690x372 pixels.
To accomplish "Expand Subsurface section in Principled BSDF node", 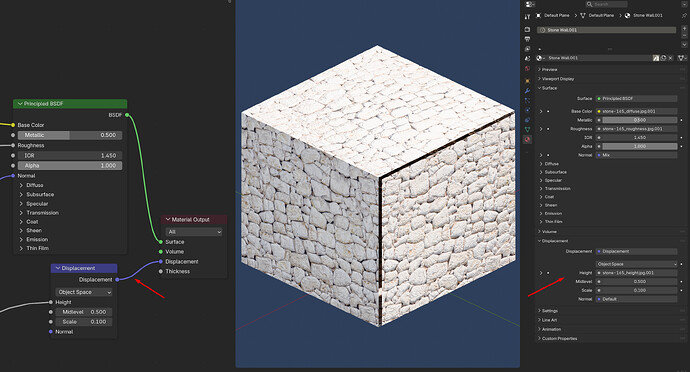I will (x=21, y=194).
